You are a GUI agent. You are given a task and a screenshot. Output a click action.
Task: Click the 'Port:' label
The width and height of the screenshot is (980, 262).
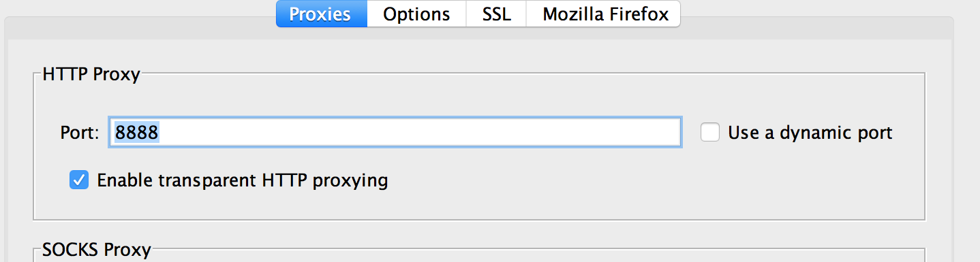click(x=80, y=133)
